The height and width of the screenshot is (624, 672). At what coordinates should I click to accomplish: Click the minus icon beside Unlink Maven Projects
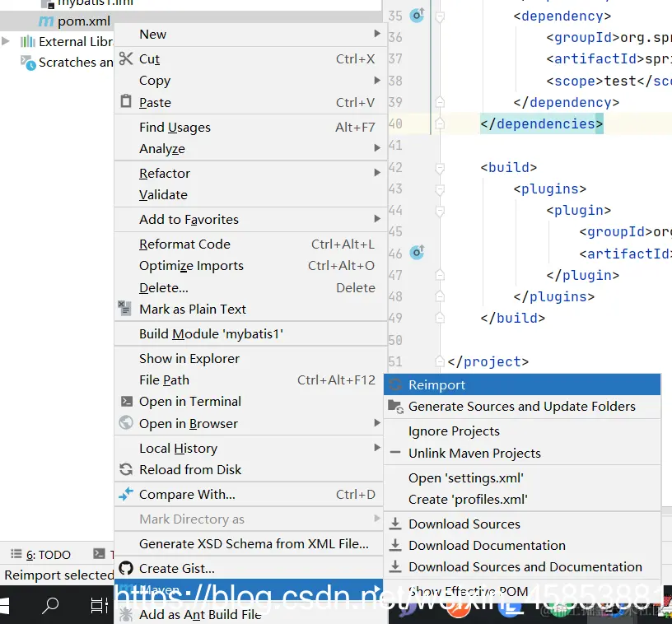click(x=395, y=452)
